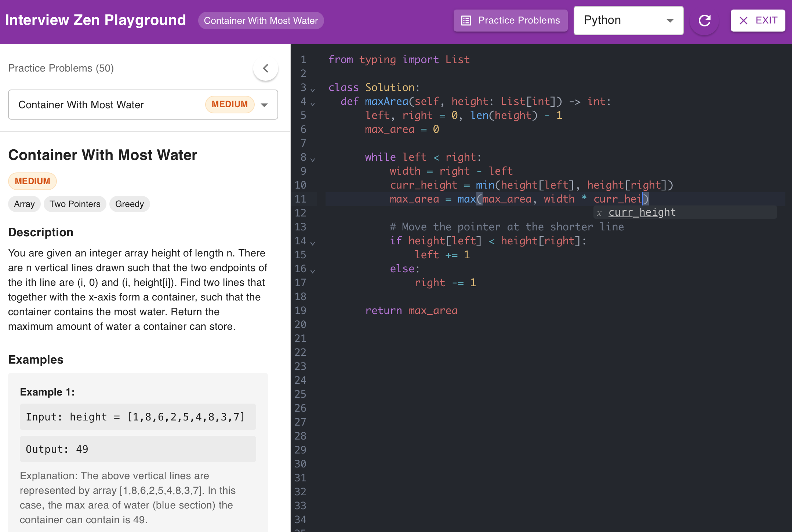Click the Container With Most Water header badge

[x=261, y=21]
